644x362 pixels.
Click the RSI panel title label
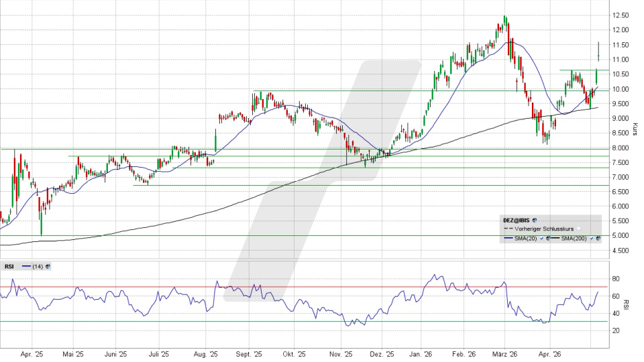9,267
